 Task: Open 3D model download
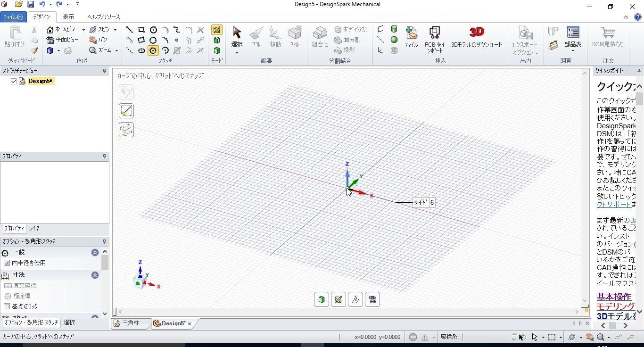click(477, 37)
